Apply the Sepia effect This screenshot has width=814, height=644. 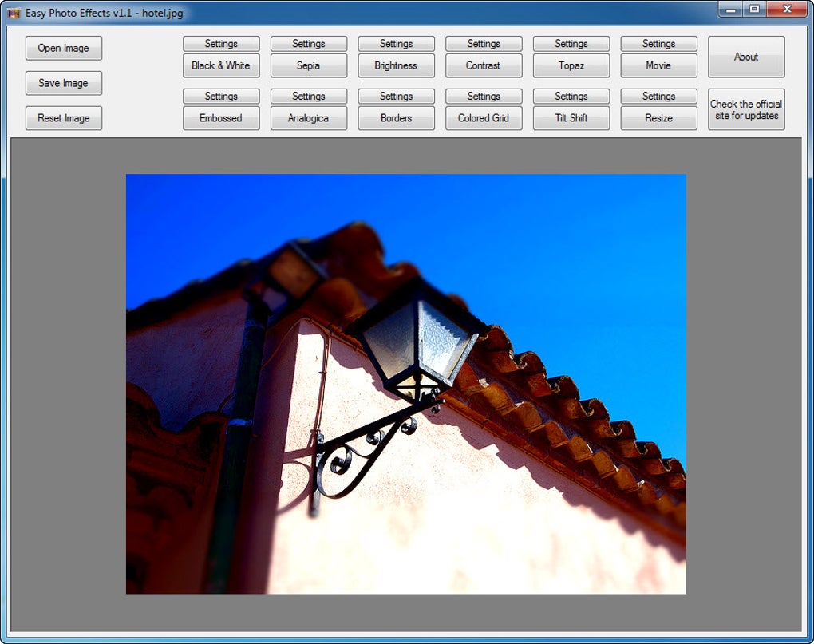[308, 66]
